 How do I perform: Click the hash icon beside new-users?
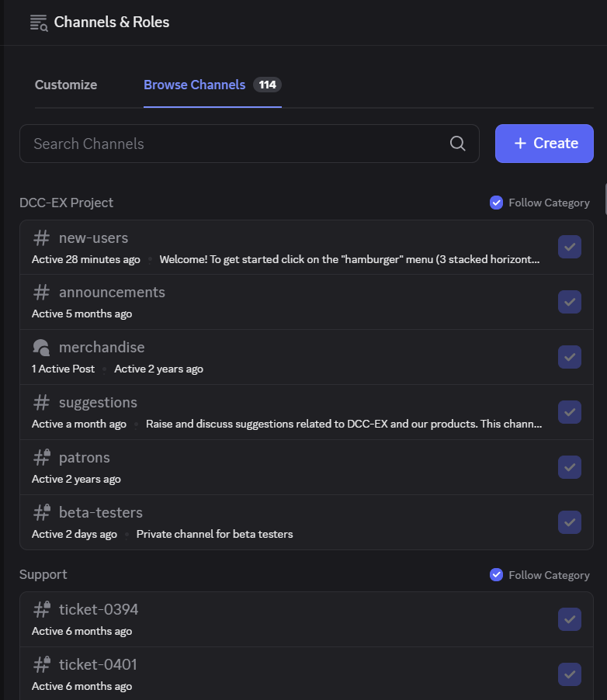tap(42, 238)
